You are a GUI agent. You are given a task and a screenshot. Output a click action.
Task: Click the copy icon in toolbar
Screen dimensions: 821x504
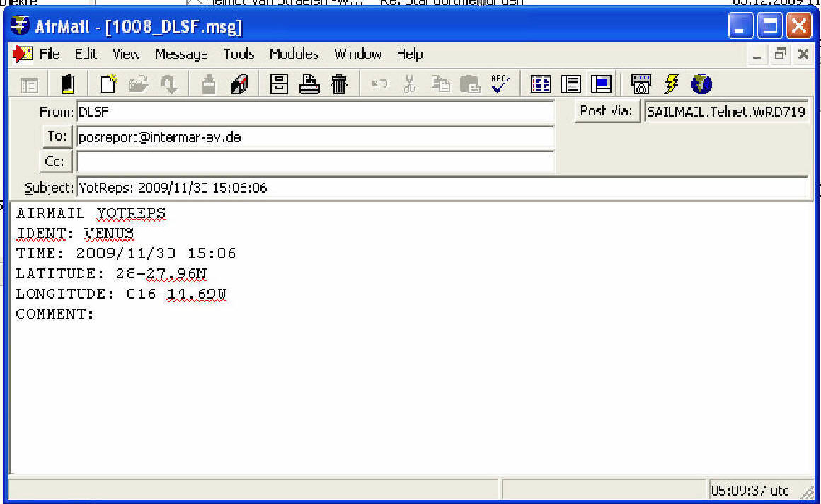[x=440, y=84]
